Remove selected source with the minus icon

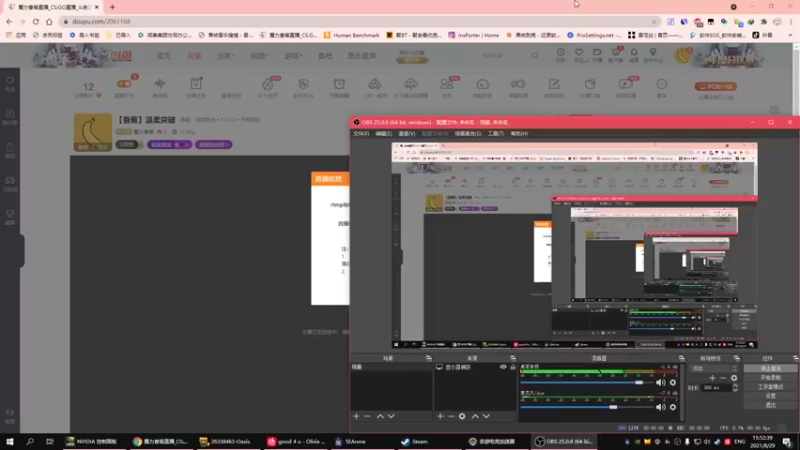pyautogui.click(x=451, y=416)
